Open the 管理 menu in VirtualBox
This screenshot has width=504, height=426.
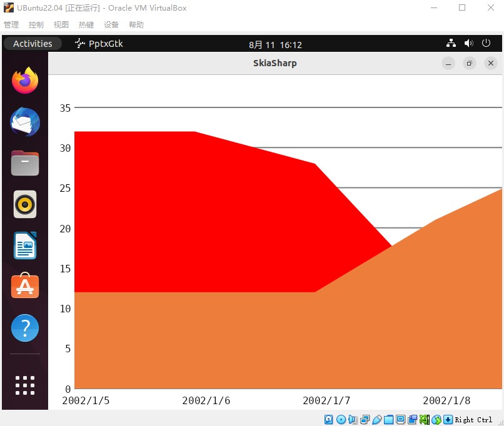[11, 25]
